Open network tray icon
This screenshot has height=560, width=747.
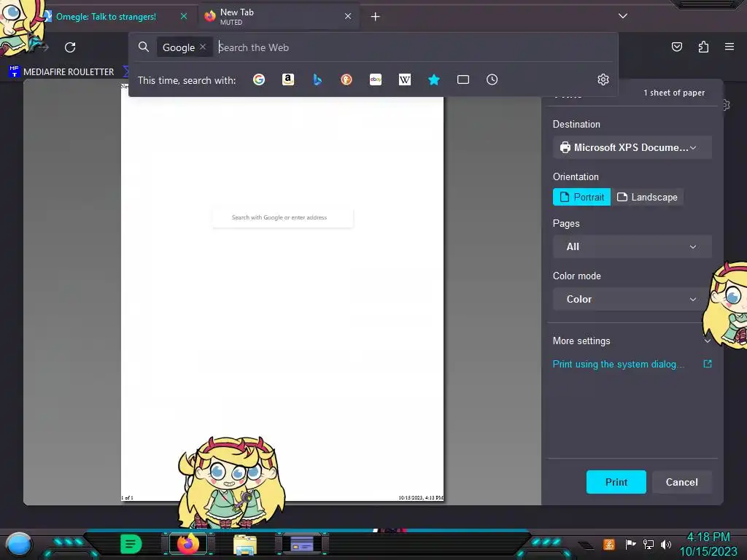coord(649,544)
